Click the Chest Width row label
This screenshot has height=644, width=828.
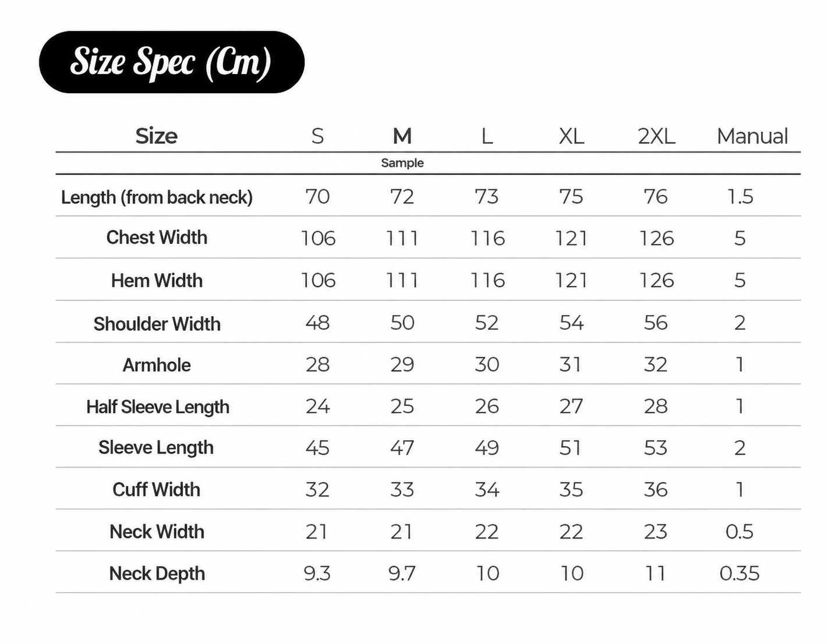point(157,238)
